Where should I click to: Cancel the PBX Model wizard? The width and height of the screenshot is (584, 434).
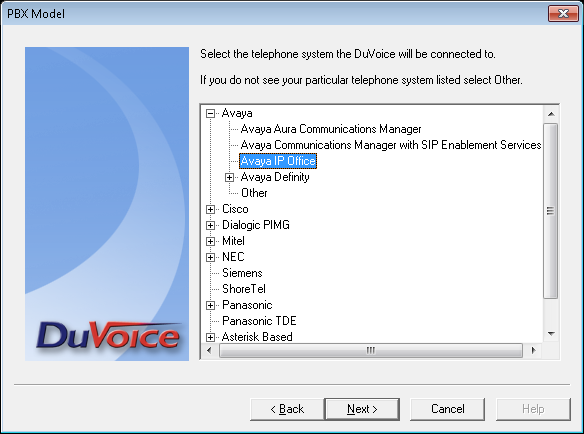[x=447, y=409]
